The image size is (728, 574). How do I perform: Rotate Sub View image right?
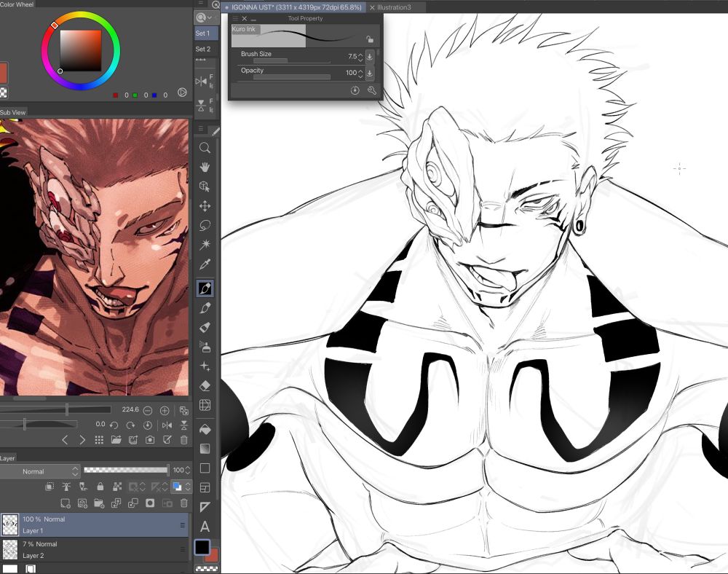[130, 425]
